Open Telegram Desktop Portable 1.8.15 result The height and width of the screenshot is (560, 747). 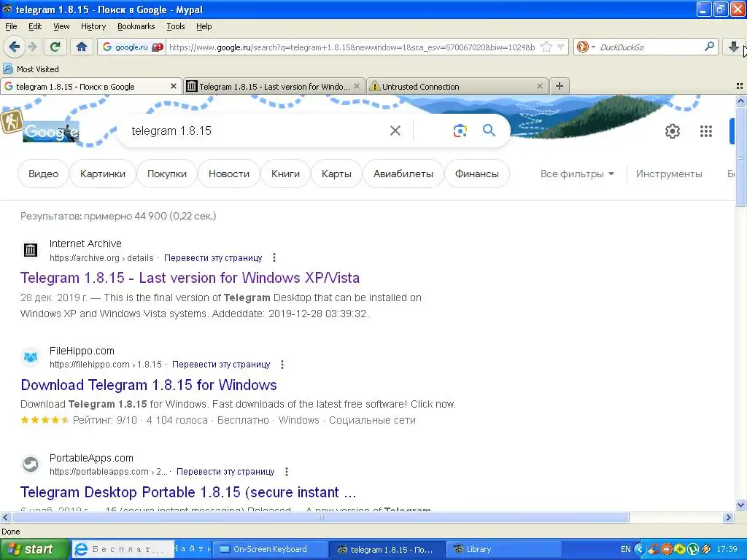point(188,492)
